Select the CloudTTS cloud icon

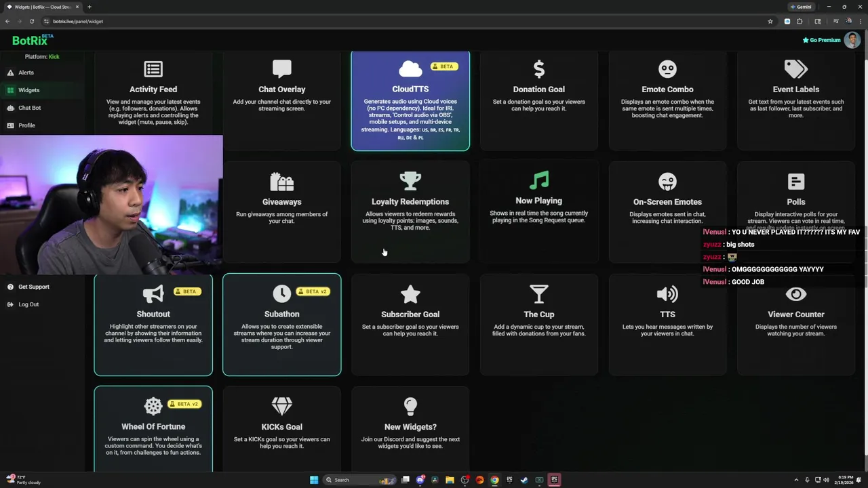(x=410, y=68)
